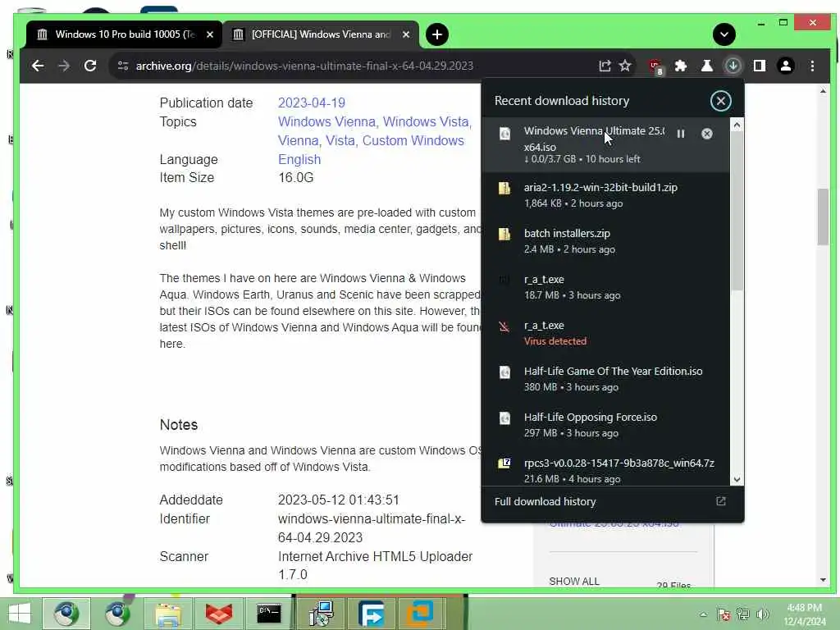The height and width of the screenshot is (630, 840).
Task: Show hidden system tray icons
Action: [703, 614]
